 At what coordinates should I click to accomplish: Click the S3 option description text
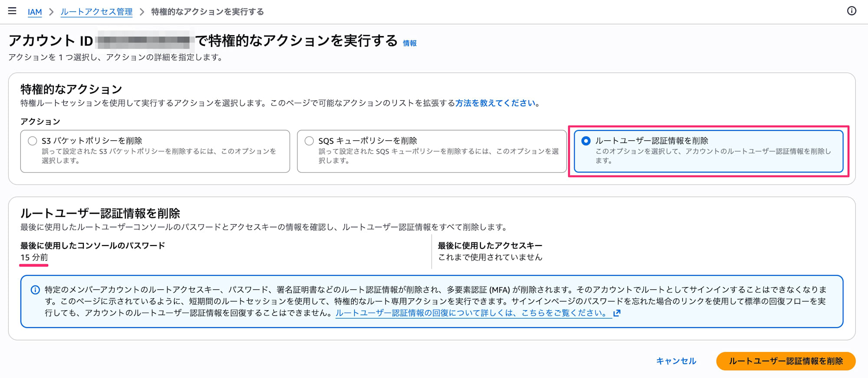coord(159,156)
